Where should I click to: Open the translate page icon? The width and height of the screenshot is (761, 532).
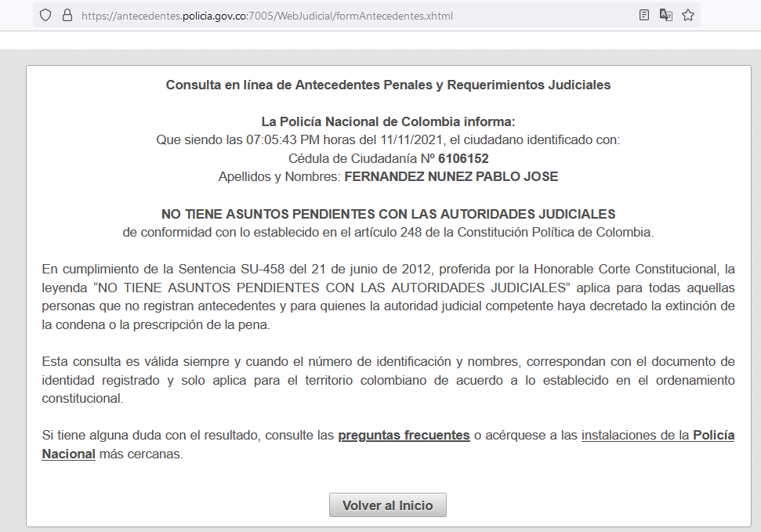666,15
